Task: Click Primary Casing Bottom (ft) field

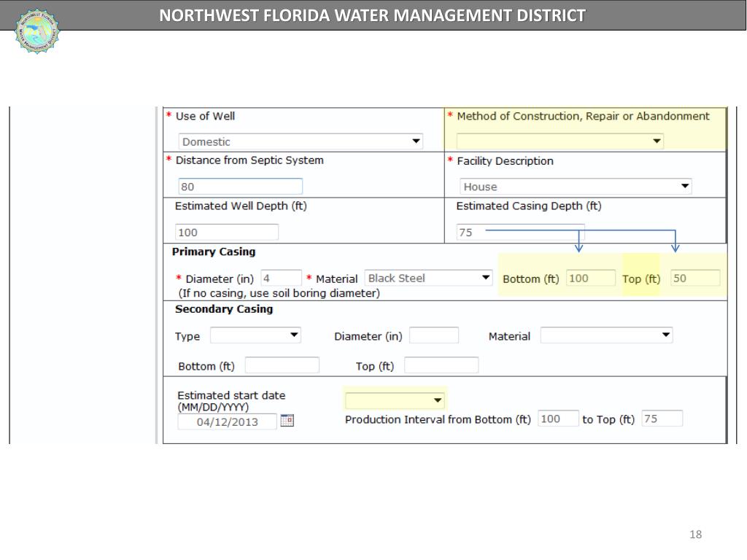Action: (x=591, y=278)
